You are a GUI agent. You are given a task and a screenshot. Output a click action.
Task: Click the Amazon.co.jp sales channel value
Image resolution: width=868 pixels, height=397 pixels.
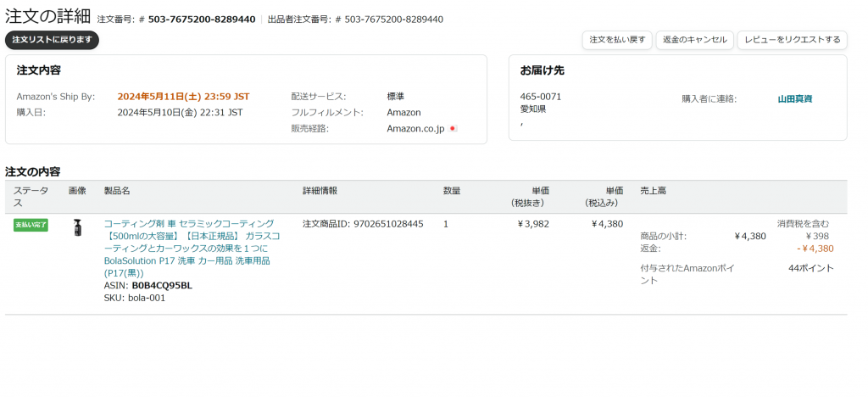415,129
